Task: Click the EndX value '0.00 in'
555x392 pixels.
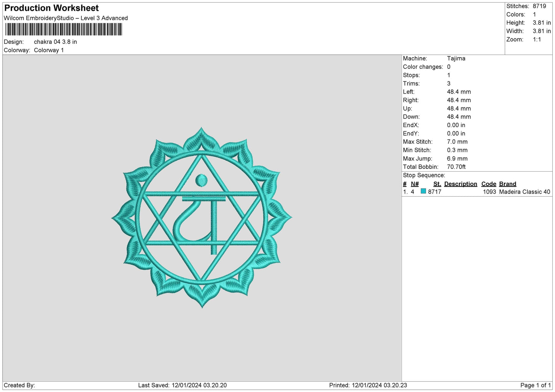Action: tap(456, 125)
